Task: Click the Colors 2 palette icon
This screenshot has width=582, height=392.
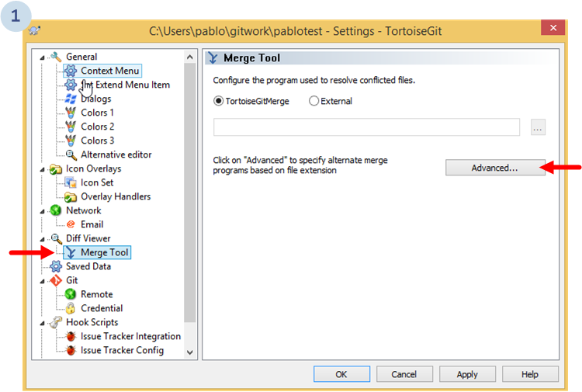Action: (71, 127)
